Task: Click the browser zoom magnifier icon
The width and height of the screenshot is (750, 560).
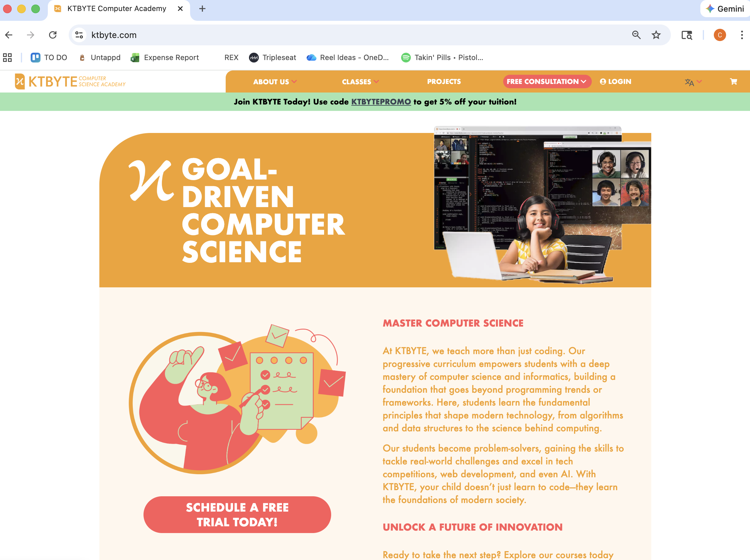Action: pos(636,35)
